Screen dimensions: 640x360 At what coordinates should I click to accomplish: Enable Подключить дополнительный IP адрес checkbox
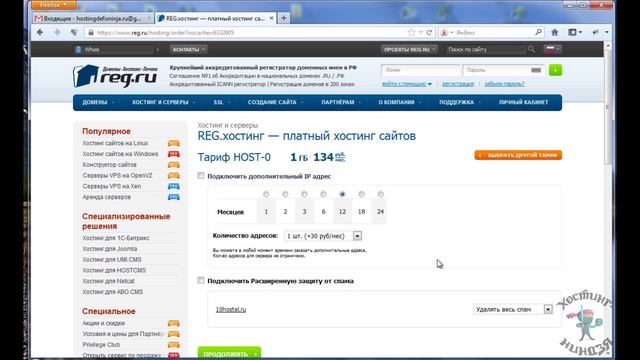tap(201, 176)
